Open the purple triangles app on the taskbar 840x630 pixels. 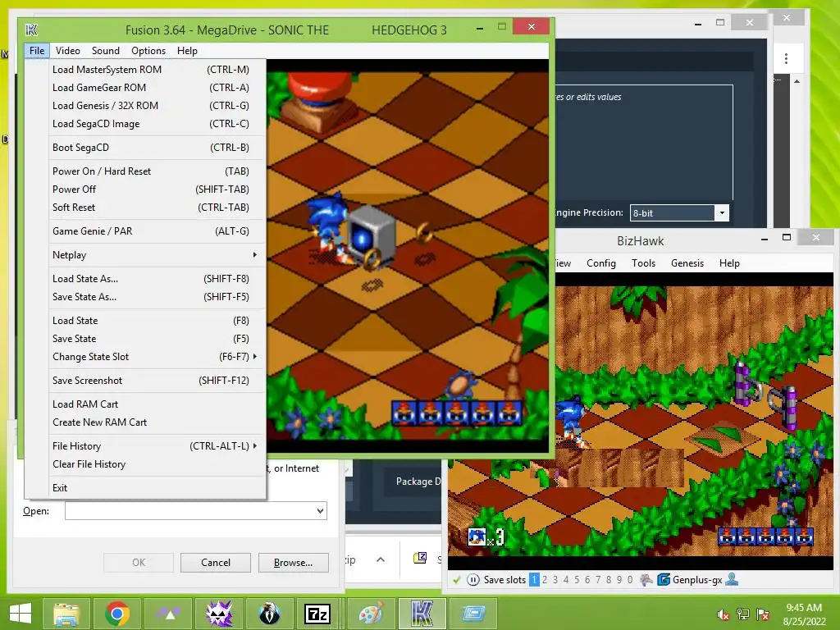click(x=167, y=614)
